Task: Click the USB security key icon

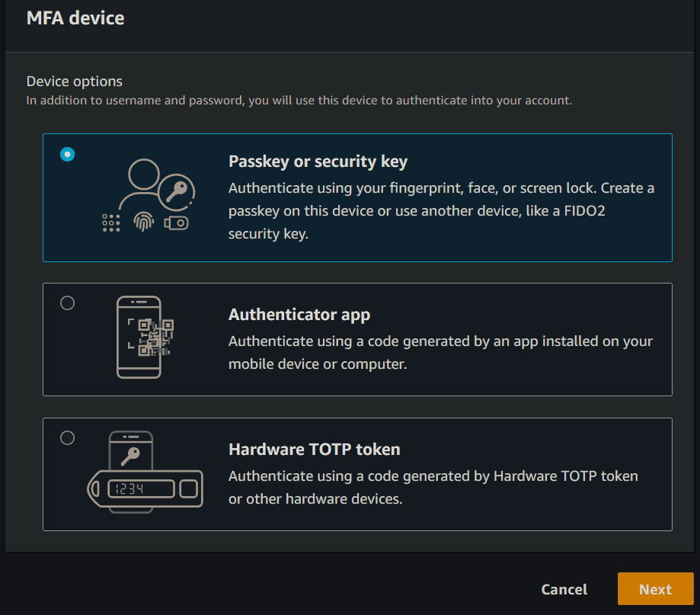Action: [177, 223]
